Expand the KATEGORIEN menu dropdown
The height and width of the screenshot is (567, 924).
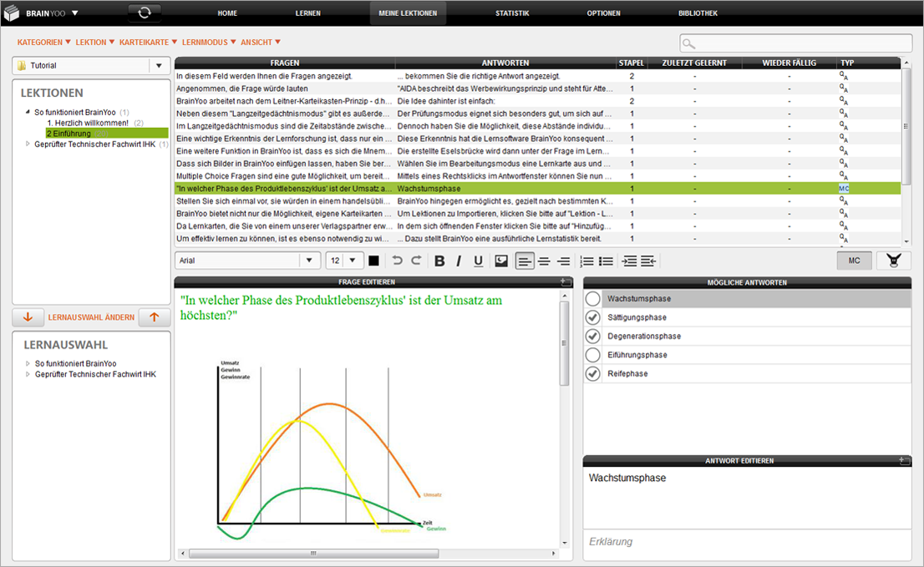point(40,42)
